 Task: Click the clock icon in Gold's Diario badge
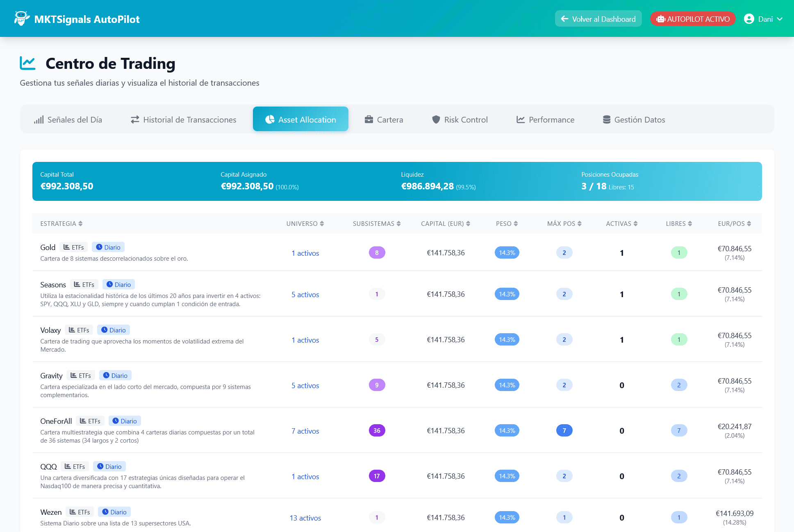tap(99, 247)
